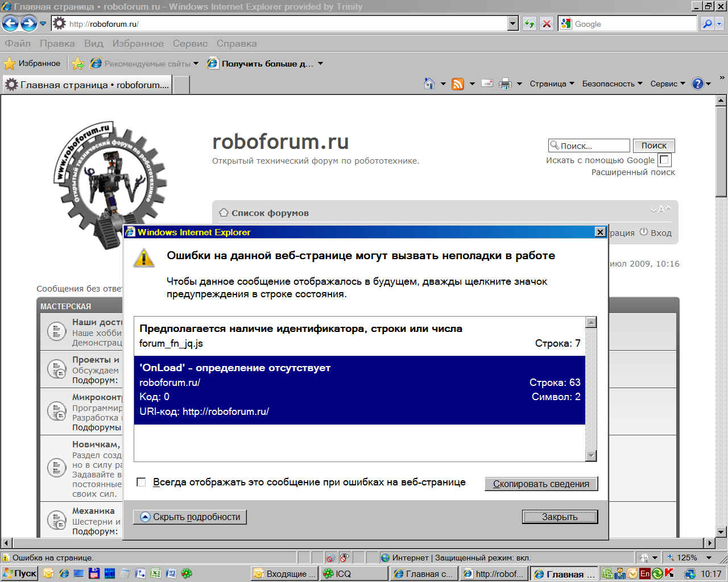The width and height of the screenshot is (728, 582).
Task: Click the Вход power icon on the forum
Action: point(644,232)
